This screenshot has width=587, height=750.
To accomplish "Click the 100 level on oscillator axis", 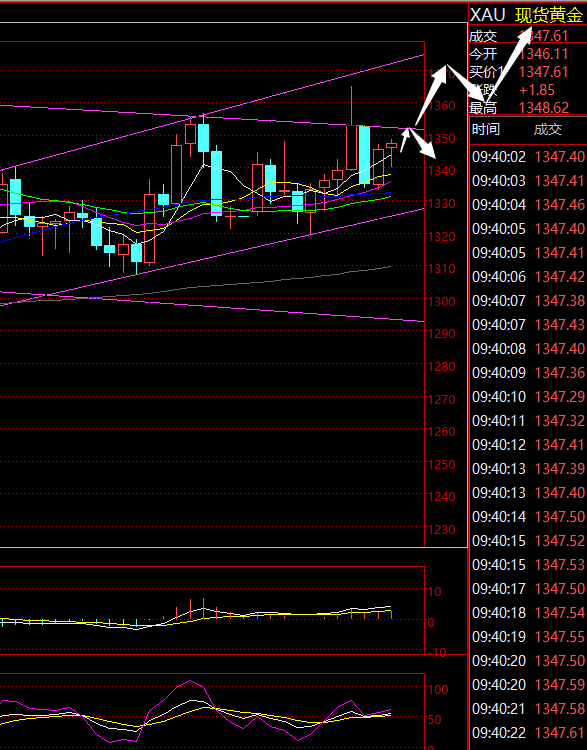I will 438,690.
